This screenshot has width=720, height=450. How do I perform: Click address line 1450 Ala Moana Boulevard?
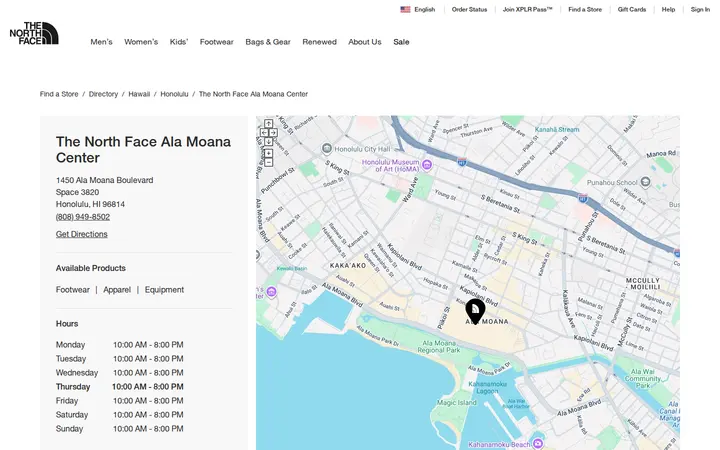coord(105,180)
